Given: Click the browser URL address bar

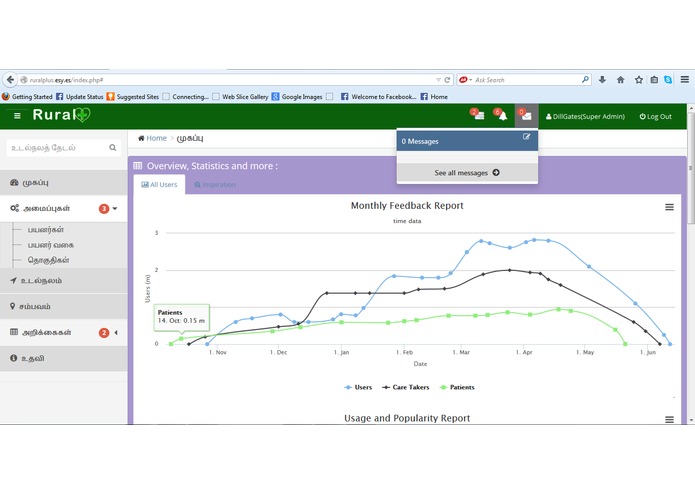Looking at the screenshot, I should click(230, 80).
